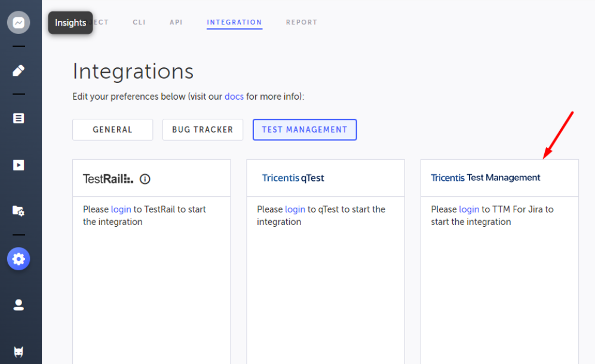595x364 pixels.
Task: Select the GENERAL integrations category
Action: click(x=113, y=129)
